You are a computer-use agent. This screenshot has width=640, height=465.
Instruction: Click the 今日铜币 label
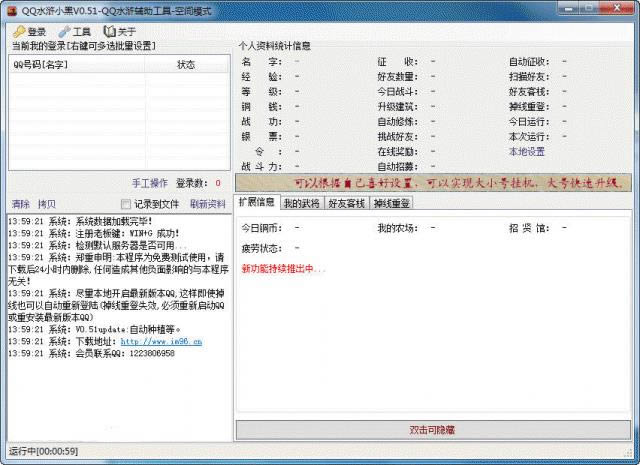pyautogui.click(x=262, y=227)
